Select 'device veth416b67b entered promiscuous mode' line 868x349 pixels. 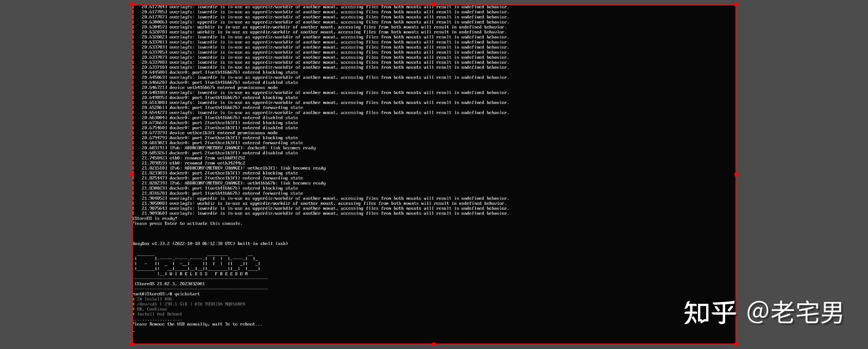point(205,88)
